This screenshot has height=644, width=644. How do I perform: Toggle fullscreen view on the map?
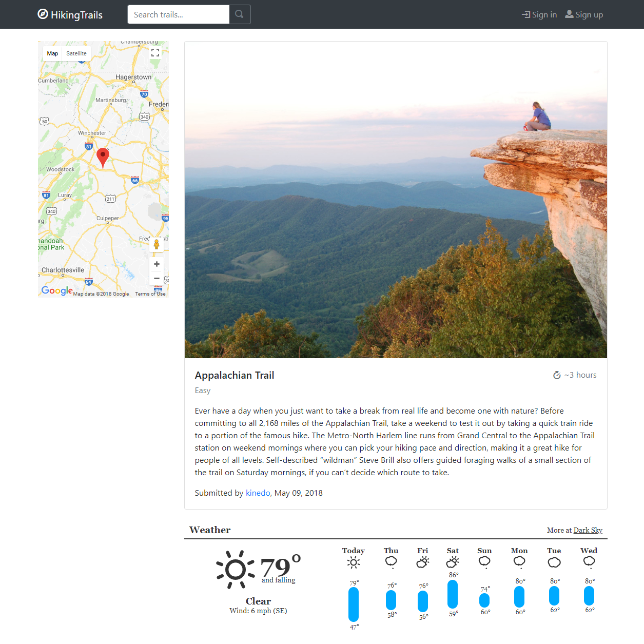click(x=155, y=53)
